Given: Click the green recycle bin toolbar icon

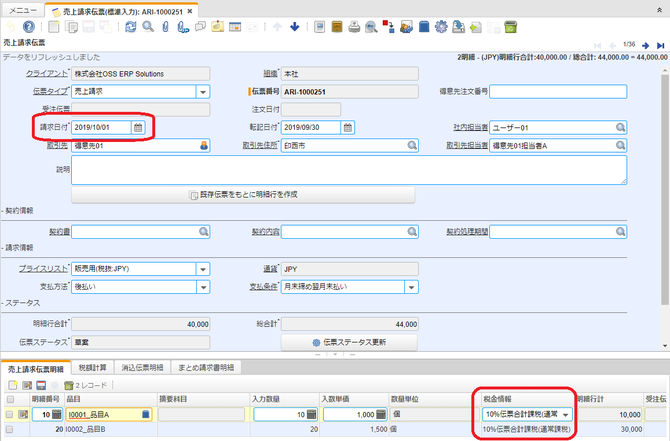Looking at the screenshot, I should click(511, 27).
